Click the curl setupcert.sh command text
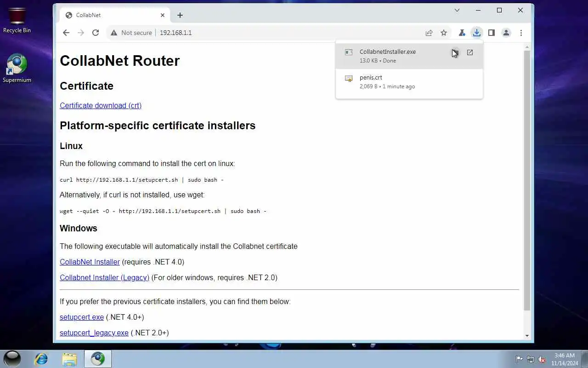This screenshot has width=588, height=368. [x=141, y=180]
